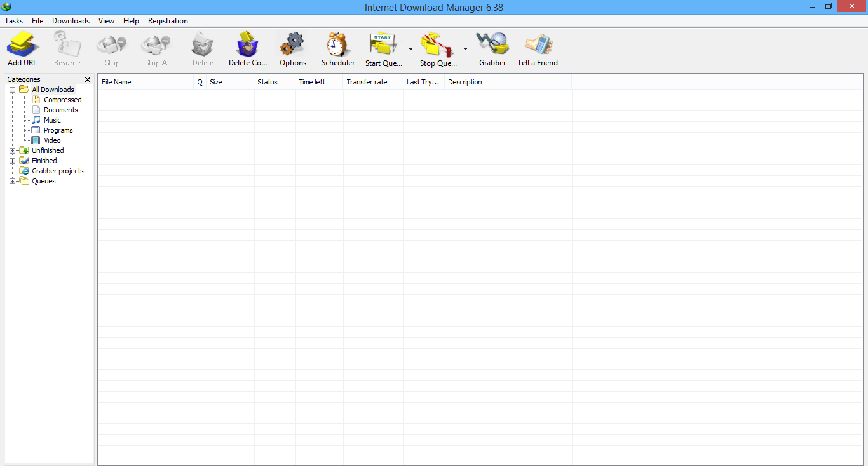The image size is (868, 466).
Task: Click the Tell a Friend icon
Action: (x=538, y=44)
